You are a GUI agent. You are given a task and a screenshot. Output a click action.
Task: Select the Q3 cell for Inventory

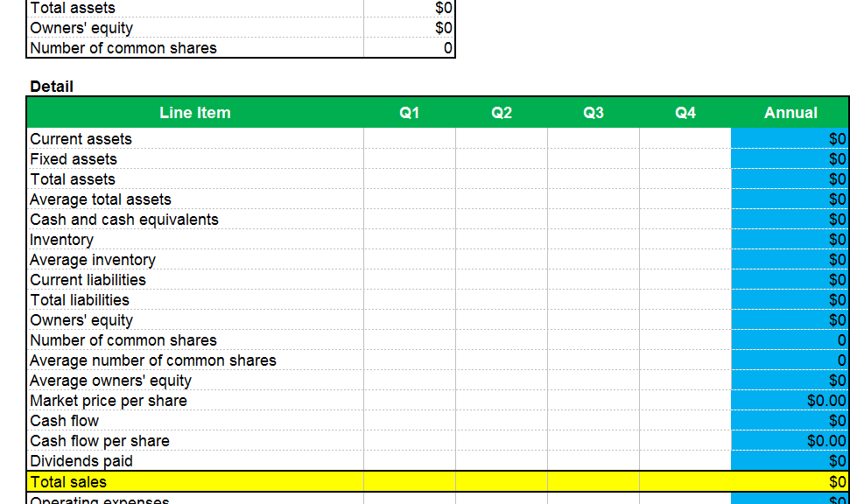[593, 240]
